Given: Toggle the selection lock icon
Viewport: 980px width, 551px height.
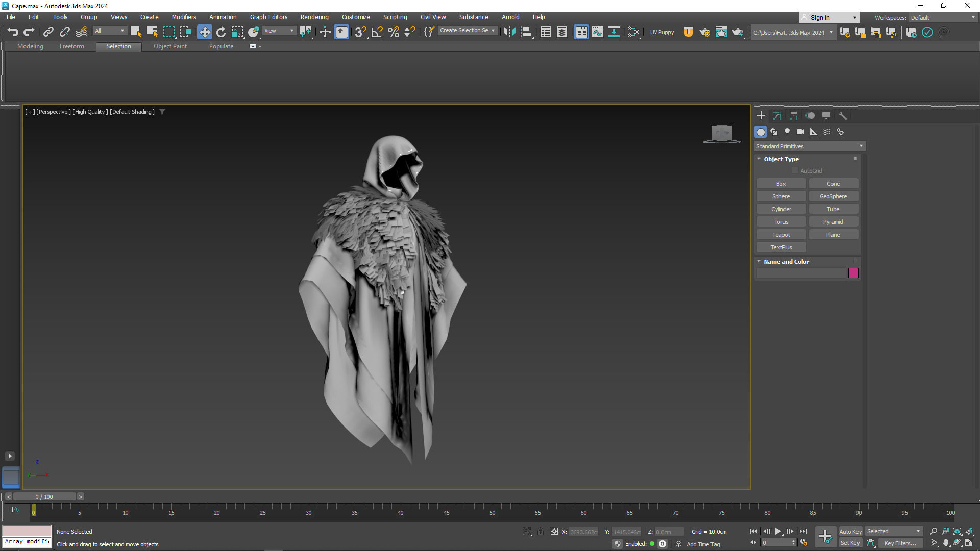Looking at the screenshot, I should tap(541, 532).
